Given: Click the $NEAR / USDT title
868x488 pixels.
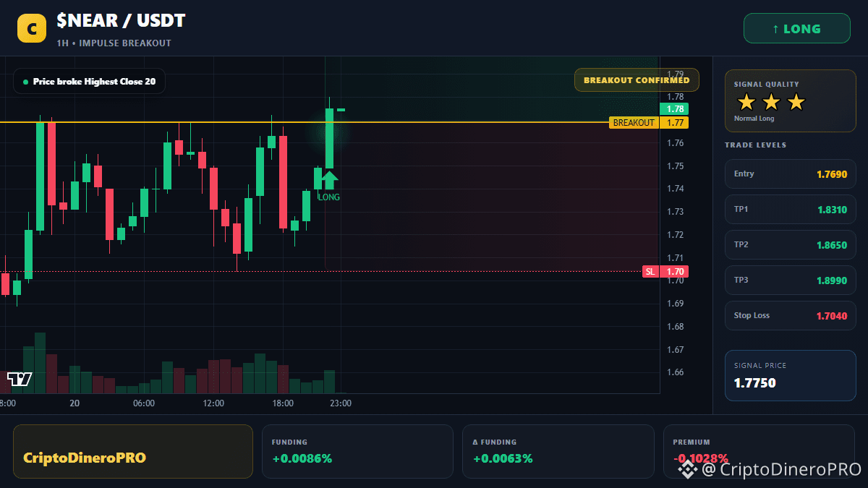Looking at the screenshot, I should [121, 21].
